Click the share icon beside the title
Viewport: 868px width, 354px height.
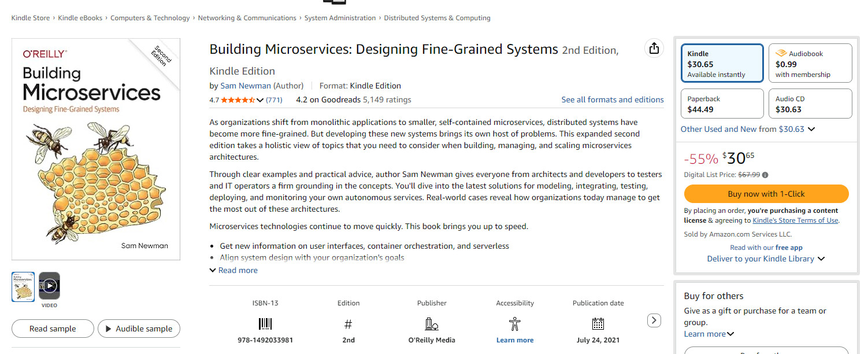point(654,49)
